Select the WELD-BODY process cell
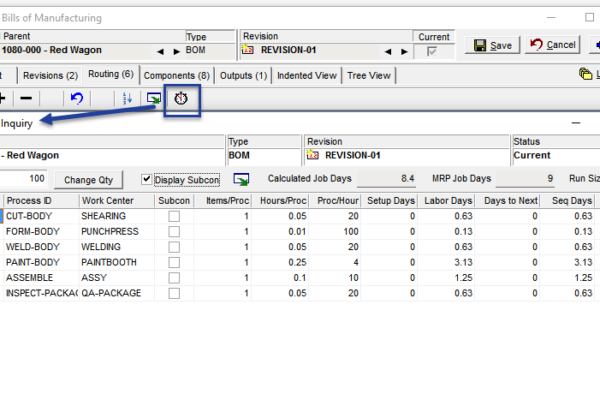 (41, 247)
